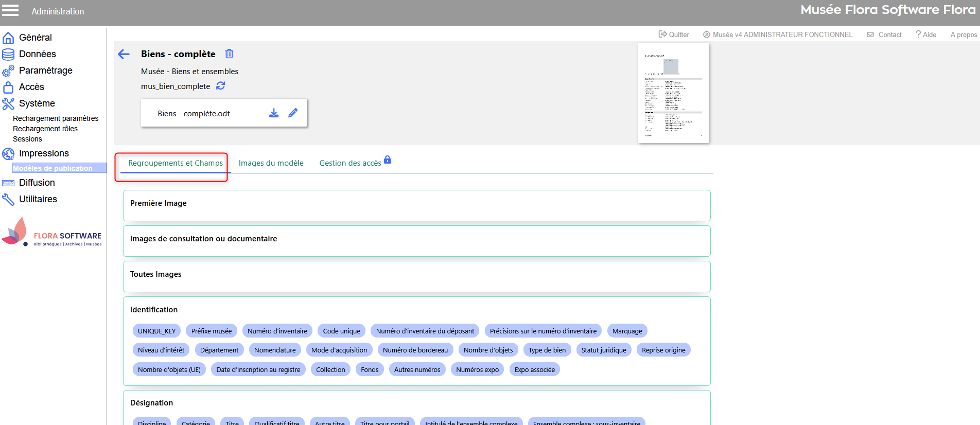Open the Contact link
This screenshot has height=425, width=980.
point(884,34)
